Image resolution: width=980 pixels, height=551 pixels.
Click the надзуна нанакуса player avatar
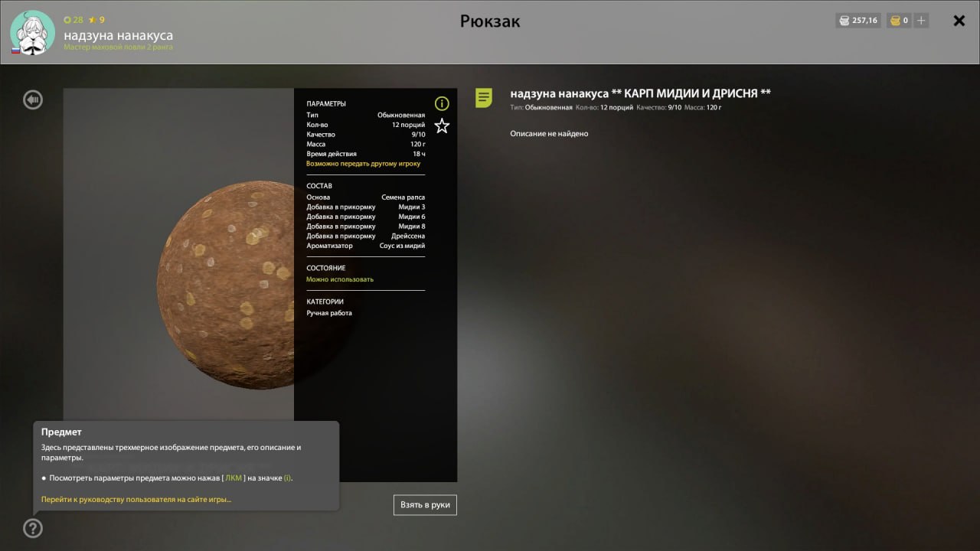(32, 32)
